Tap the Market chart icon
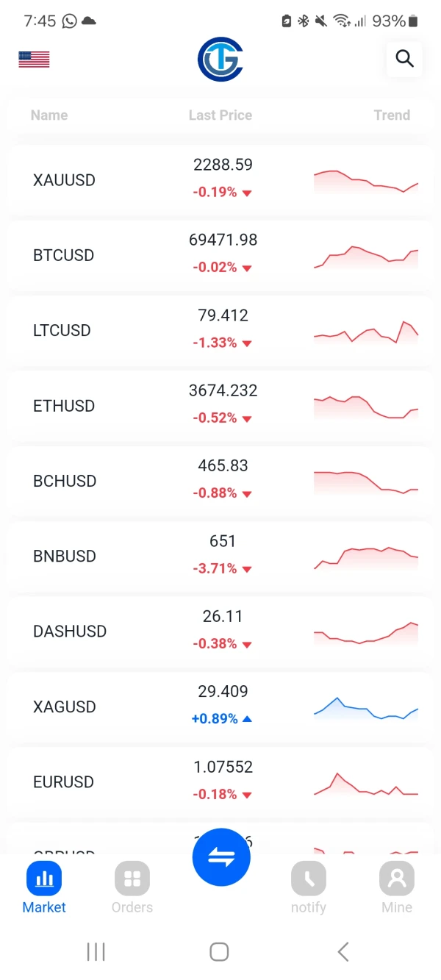441x980 pixels. 44,879
